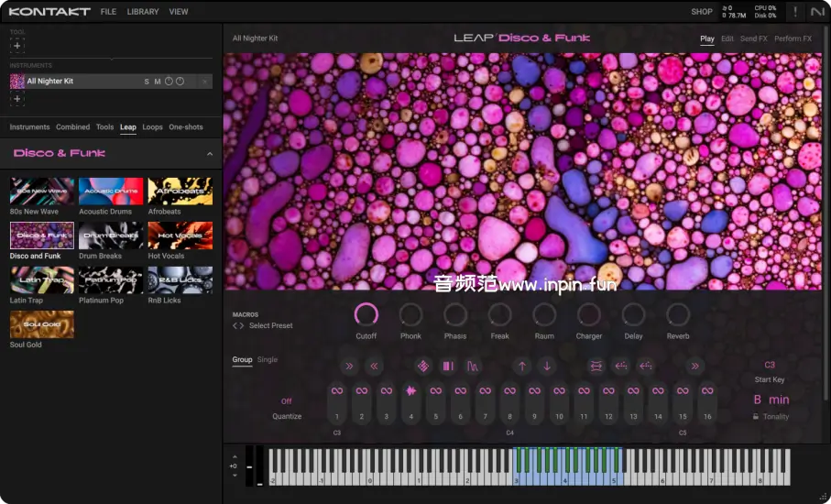The image size is (831, 504).
Task: Click the add tool plus icon
Action: click(17, 45)
